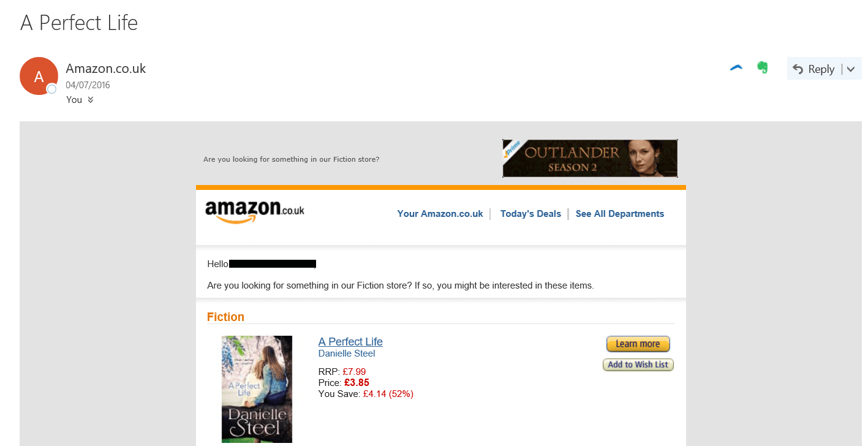Open the 'Your Amazon.co.uk' link
Image resolution: width=868 pixels, height=446 pixels.
(x=440, y=214)
